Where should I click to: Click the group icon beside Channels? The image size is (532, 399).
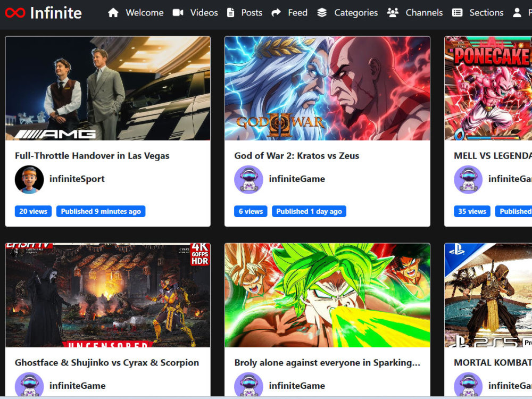(x=393, y=13)
